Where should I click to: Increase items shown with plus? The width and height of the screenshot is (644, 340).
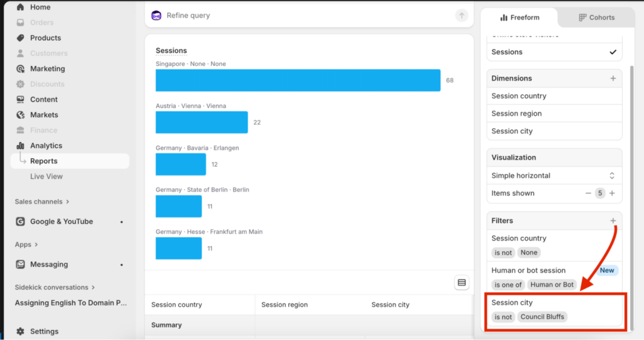point(612,194)
